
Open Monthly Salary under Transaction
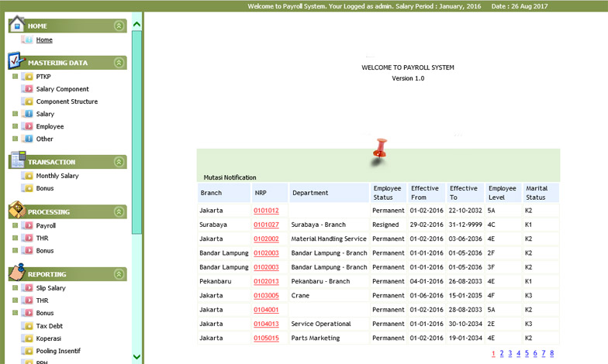[57, 176]
